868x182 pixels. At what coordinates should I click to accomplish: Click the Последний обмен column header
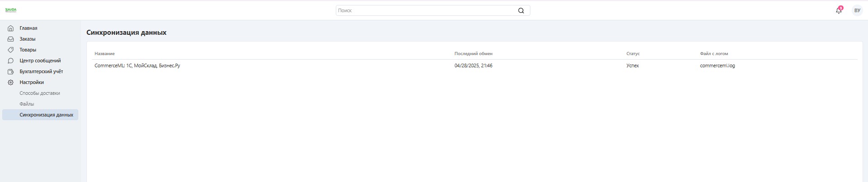[x=473, y=53]
